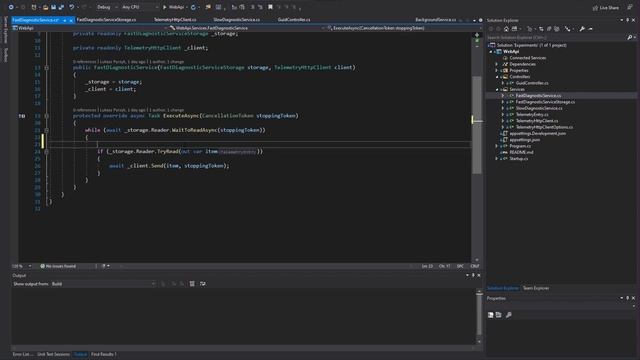Click the Open File folder icon
The width and height of the screenshot is (640, 360).
click(45, 7)
